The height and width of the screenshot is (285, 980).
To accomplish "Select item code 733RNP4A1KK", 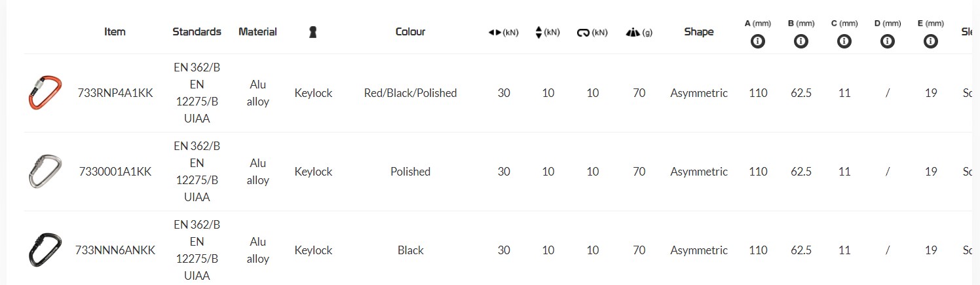I will click(x=115, y=93).
